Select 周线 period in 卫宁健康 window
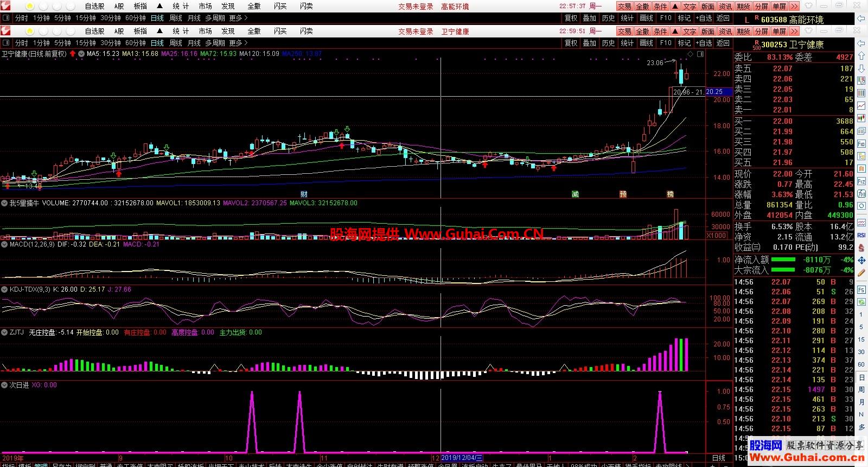 coord(176,43)
